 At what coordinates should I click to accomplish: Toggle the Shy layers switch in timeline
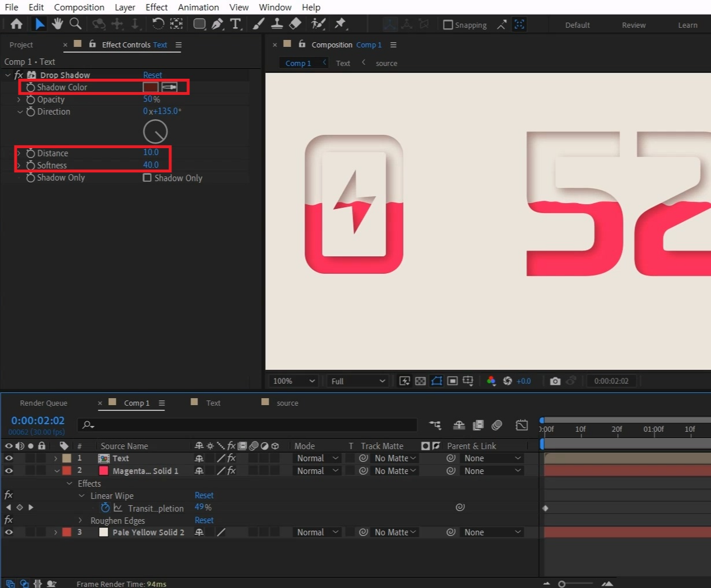click(459, 425)
